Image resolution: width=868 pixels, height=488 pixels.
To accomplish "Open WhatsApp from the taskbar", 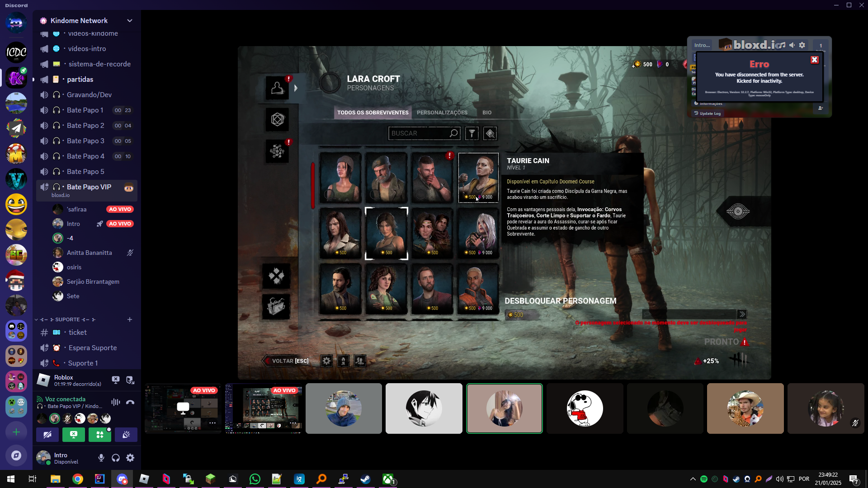I will (255, 479).
